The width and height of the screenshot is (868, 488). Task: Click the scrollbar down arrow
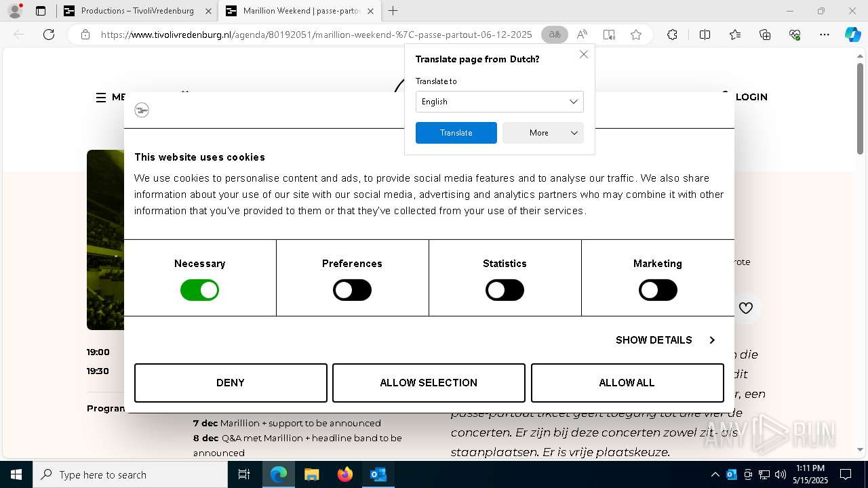[x=860, y=449]
